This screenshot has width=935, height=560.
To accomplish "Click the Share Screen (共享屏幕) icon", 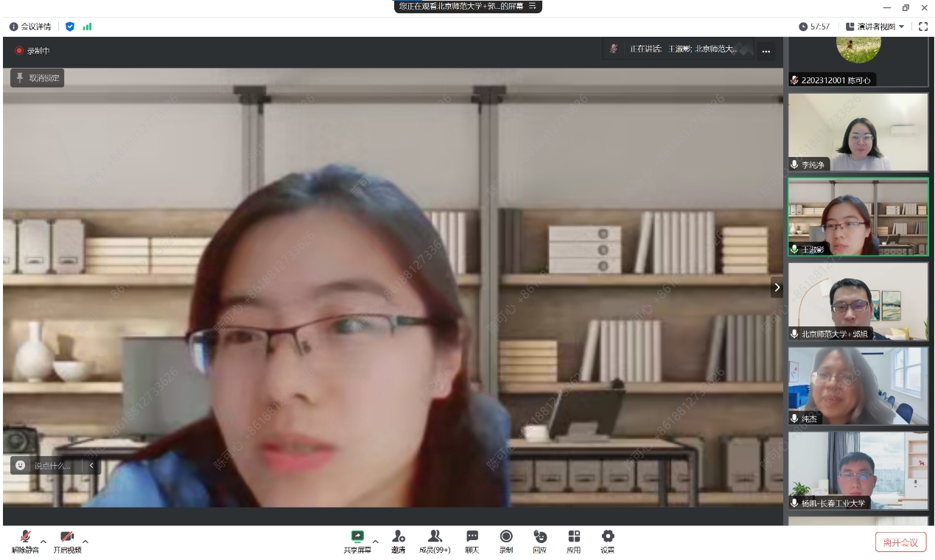I will click(x=357, y=537).
